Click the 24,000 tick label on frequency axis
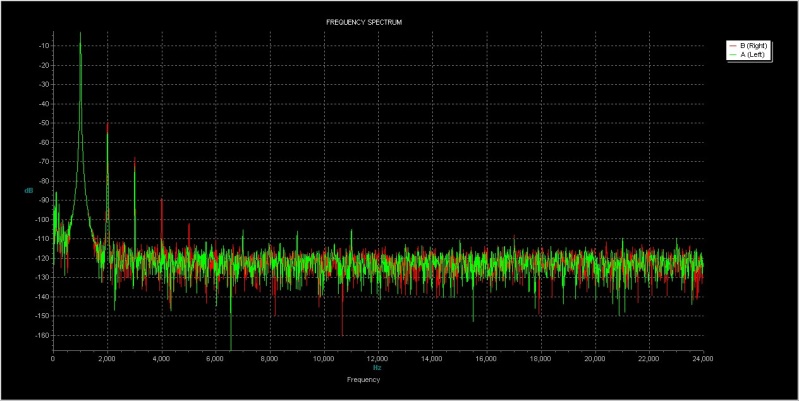Screen dimensions: 799x401 tap(703, 359)
